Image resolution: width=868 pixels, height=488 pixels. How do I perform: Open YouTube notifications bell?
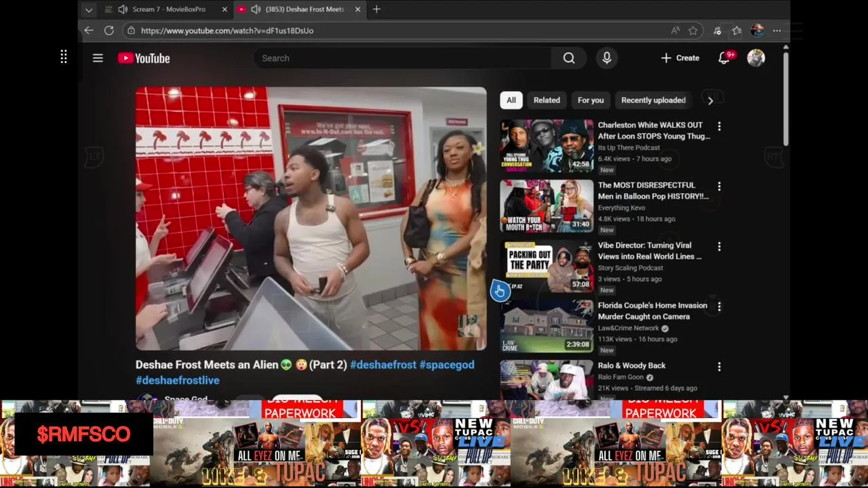(724, 58)
